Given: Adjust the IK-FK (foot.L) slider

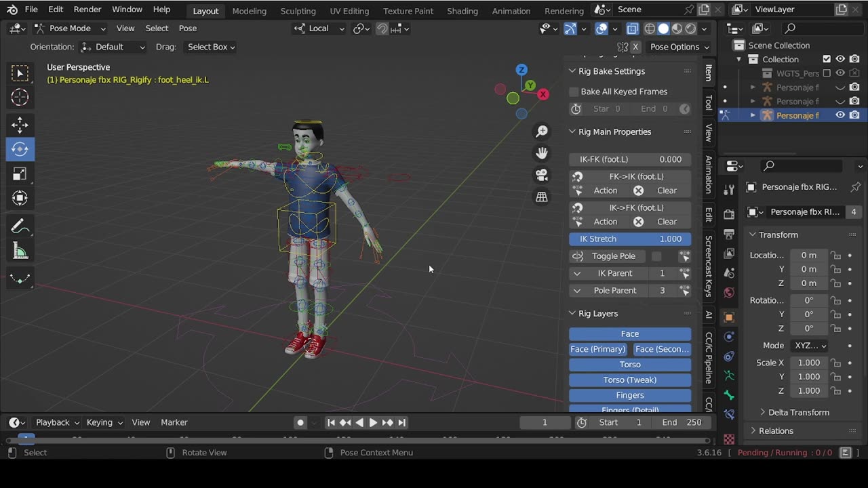Looking at the screenshot, I should coord(630,159).
